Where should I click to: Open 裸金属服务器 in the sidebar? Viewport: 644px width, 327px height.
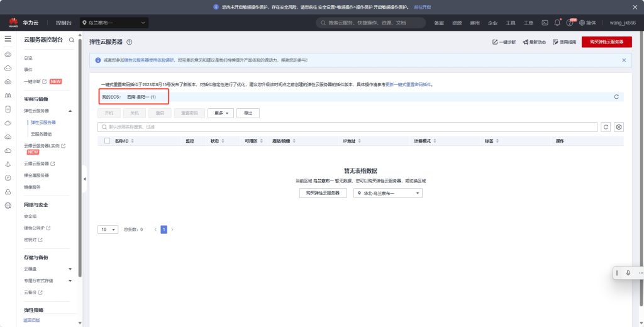[36, 175]
